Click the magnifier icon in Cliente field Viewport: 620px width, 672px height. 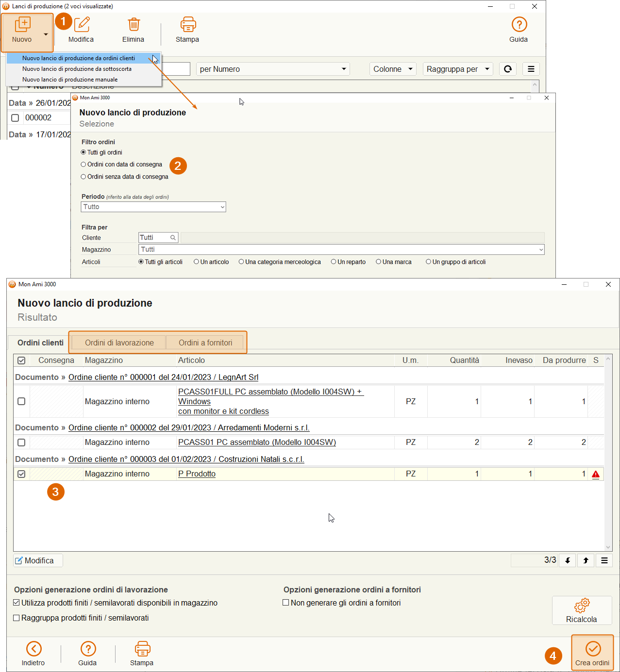click(x=173, y=238)
